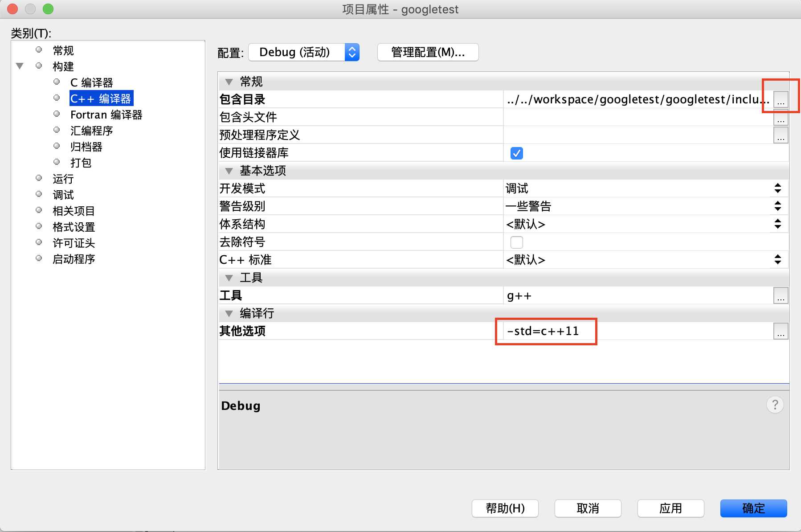Collapse the 工具 section header
Screen dimensions: 801x532
pyautogui.click(x=229, y=278)
